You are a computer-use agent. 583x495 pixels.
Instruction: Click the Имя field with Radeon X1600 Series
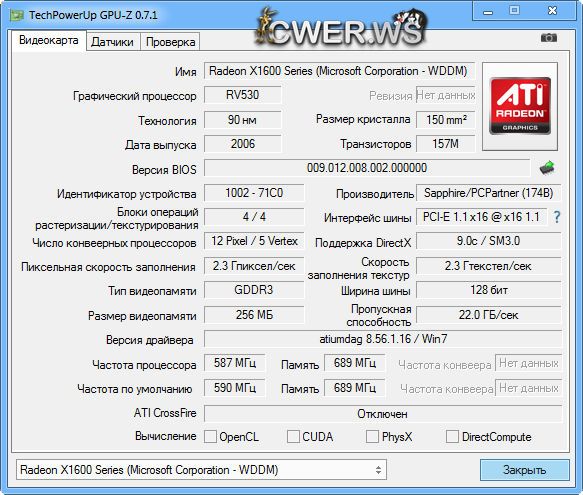coord(339,71)
